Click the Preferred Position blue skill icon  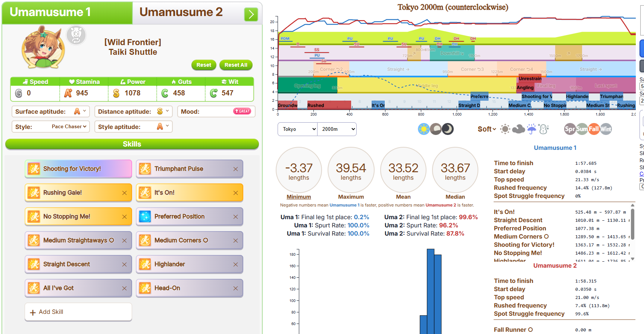145,217
